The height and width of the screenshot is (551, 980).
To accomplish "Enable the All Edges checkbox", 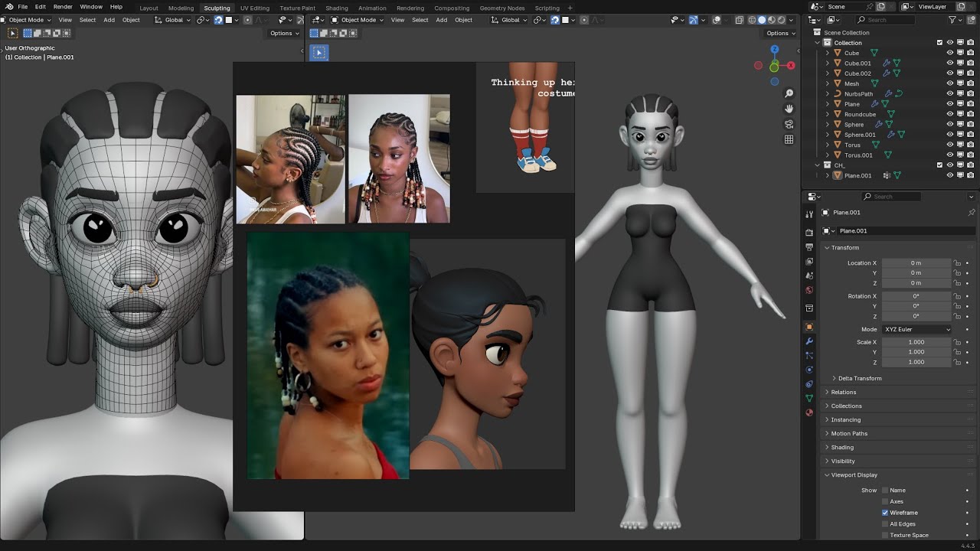I will (x=885, y=524).
